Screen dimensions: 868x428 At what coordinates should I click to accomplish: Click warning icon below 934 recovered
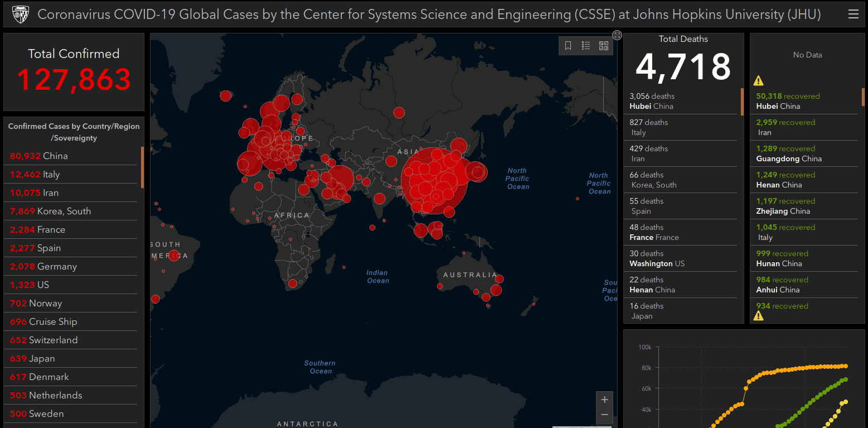click(758, 316)
